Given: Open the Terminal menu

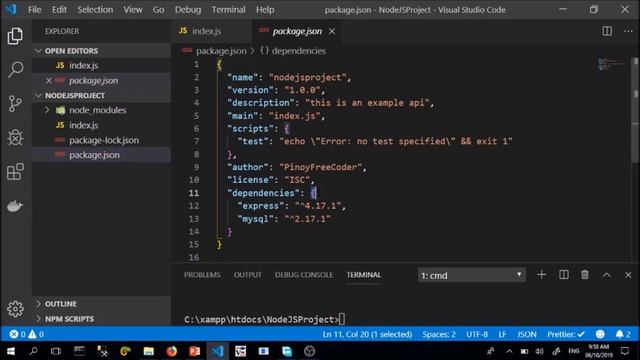Looking at the screenshot, I should [x=228, y=9].
